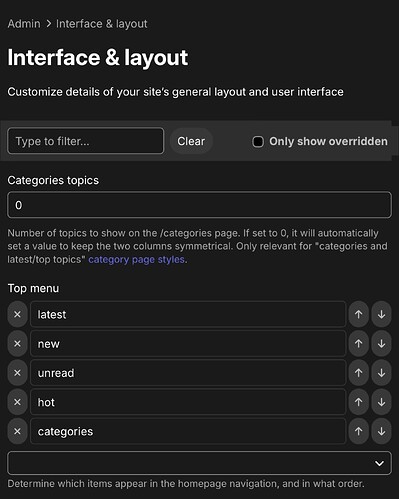The width and height of the screenshot is (399, 499).
Task: Open the top menu add-item dropdown
Action: (199, 463)
